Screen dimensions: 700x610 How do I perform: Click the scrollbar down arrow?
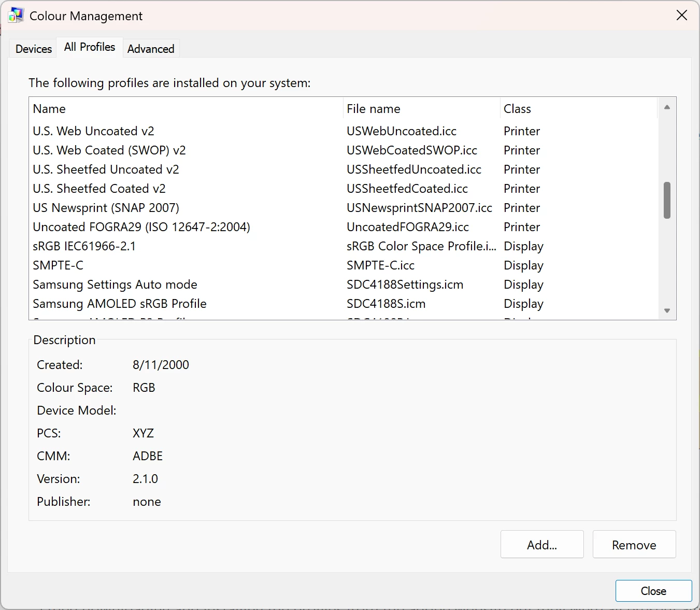point(667,311)
